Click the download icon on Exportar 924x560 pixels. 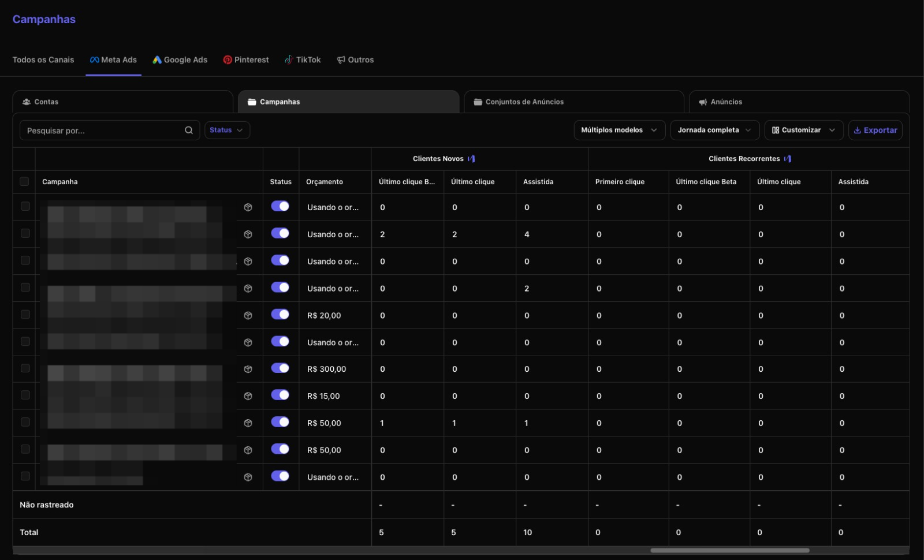(x=858, y=130)
